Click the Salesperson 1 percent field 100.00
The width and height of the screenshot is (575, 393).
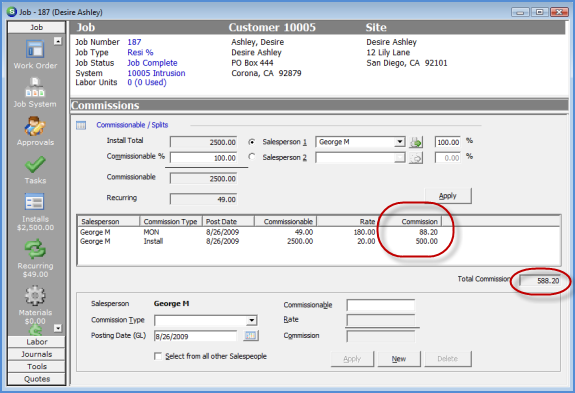pyautogui.click(x=448, y=142)
